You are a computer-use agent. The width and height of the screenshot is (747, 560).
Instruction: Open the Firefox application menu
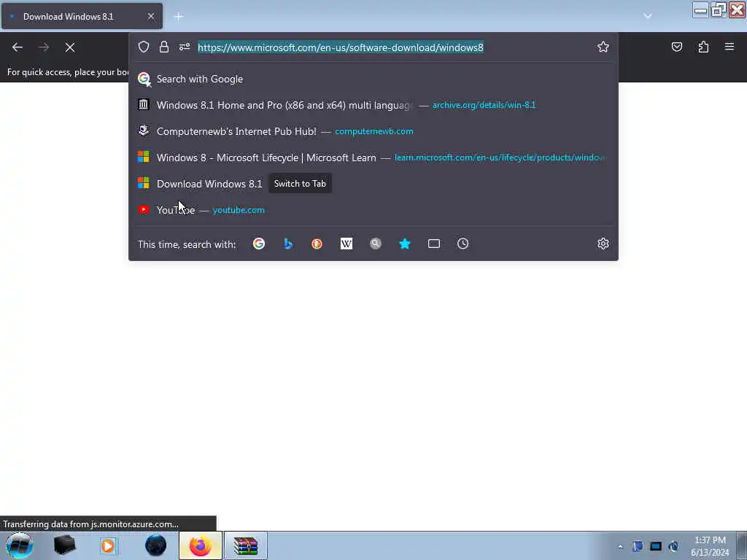point(729,47)
